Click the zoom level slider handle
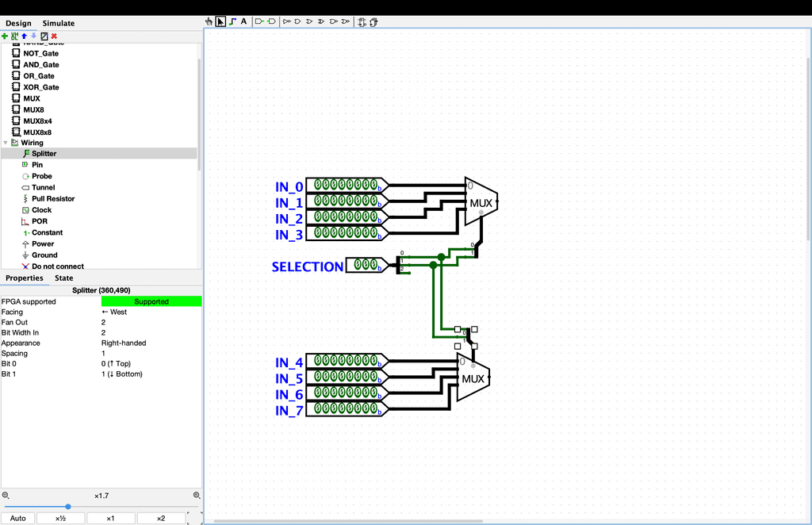Viewport: 812px width, 525px height. point(68,507)
